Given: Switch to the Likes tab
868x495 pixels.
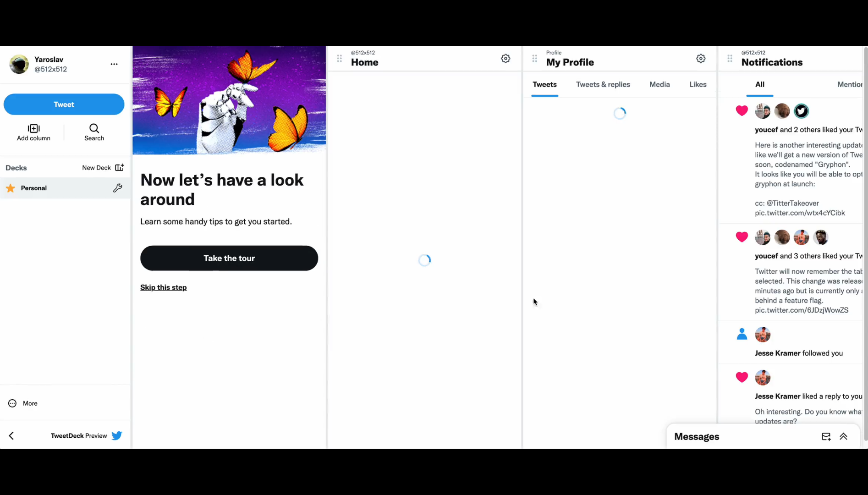Looking at the screenshot, I should point(698,84).
